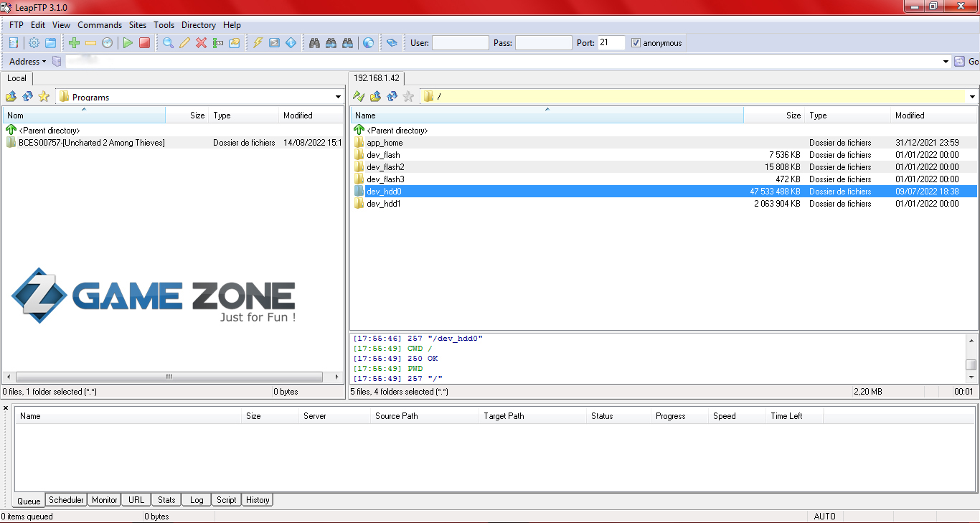
Task: Click the red X delete icon
Action: pyautogui.click(x=201, y=43)
